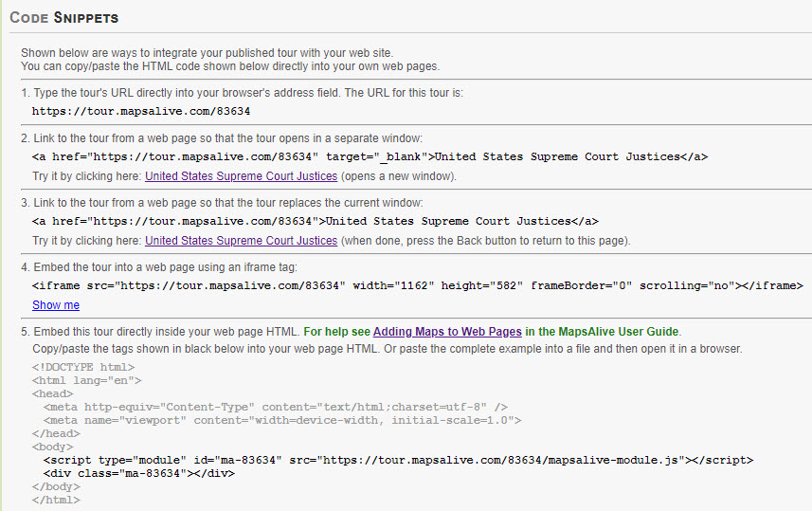Click the "Copy/paste the tags shown in black" text
Viewport: 812px width, 511px height.
[388, 349]
